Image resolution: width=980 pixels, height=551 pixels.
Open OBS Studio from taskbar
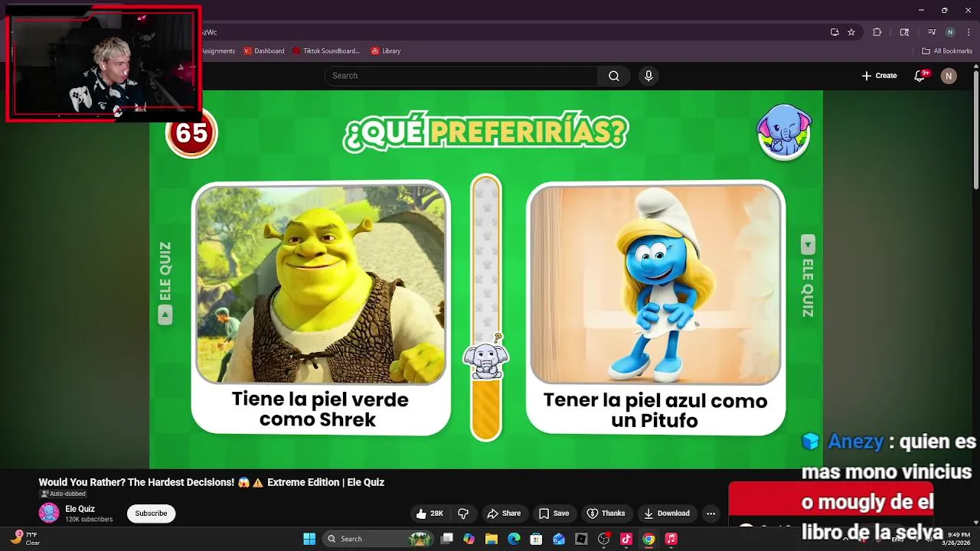pyautogui.click(x=603, y=539)
